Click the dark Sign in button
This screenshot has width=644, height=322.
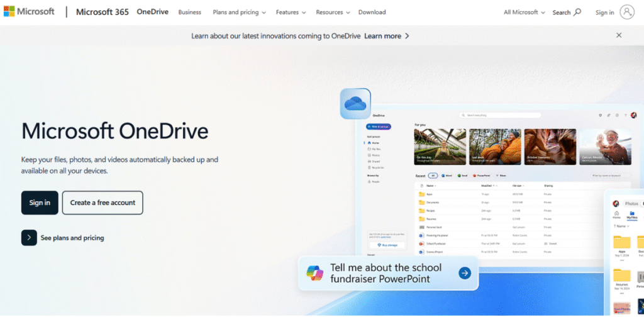coord(40,203)
